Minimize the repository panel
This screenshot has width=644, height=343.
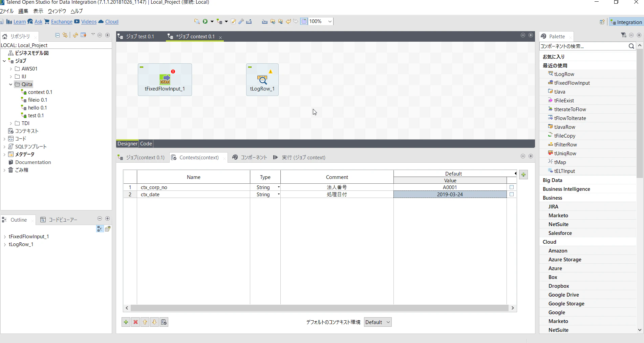(x=100, y=35)
